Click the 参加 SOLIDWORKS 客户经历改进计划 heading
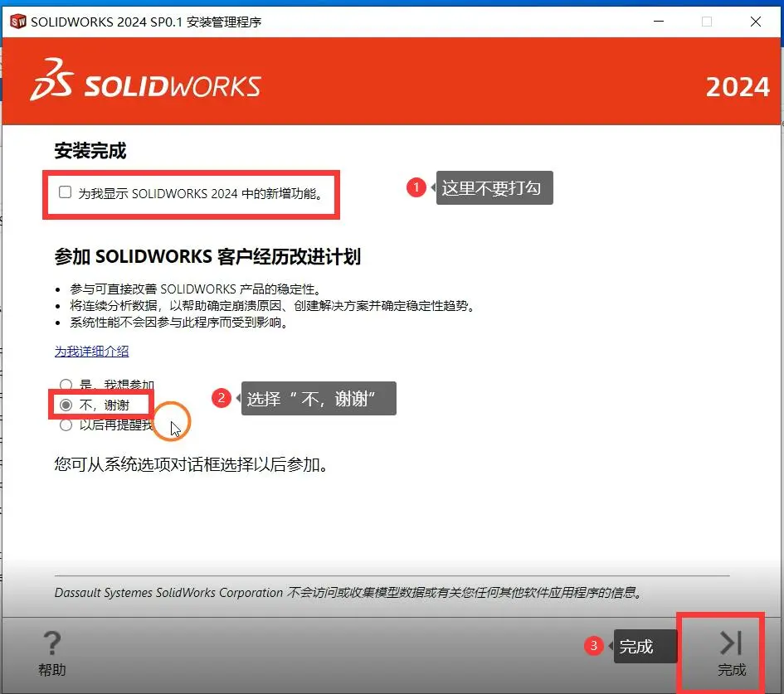Viewport: 784px width, 694px height. pyautogui.click(x=207, y=257)
